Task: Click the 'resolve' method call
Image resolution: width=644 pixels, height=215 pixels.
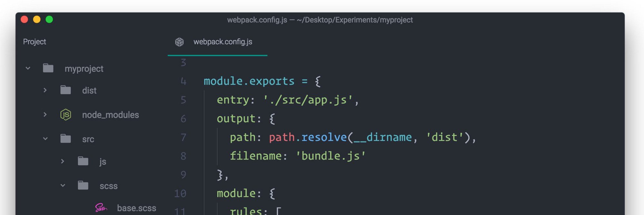Action: click(324, 137)
